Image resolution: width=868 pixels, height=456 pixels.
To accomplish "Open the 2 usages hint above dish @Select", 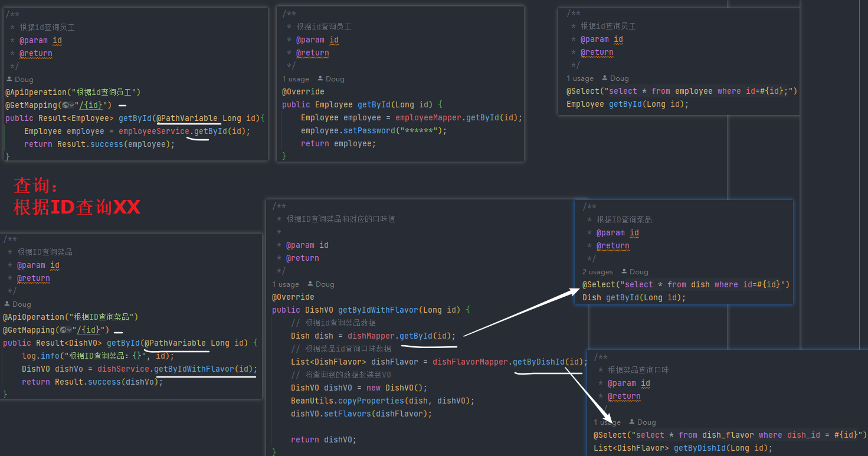I will click(598, 271).
